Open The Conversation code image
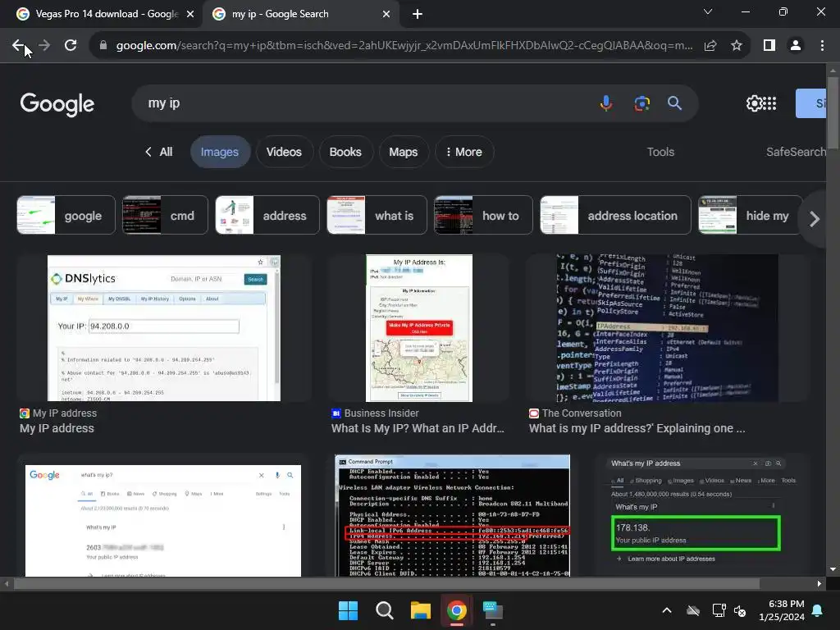This screenshot has width=840, height=630. click(x=667, y=328)
